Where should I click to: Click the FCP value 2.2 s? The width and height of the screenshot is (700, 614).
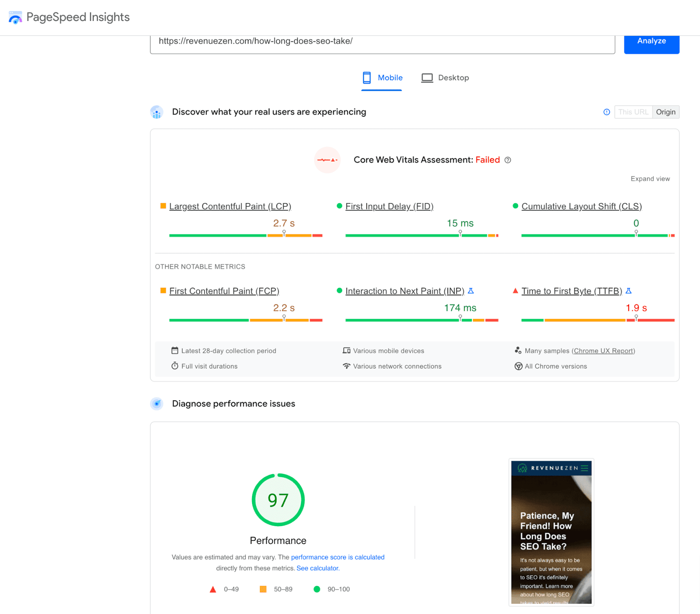tap(284, 308)
